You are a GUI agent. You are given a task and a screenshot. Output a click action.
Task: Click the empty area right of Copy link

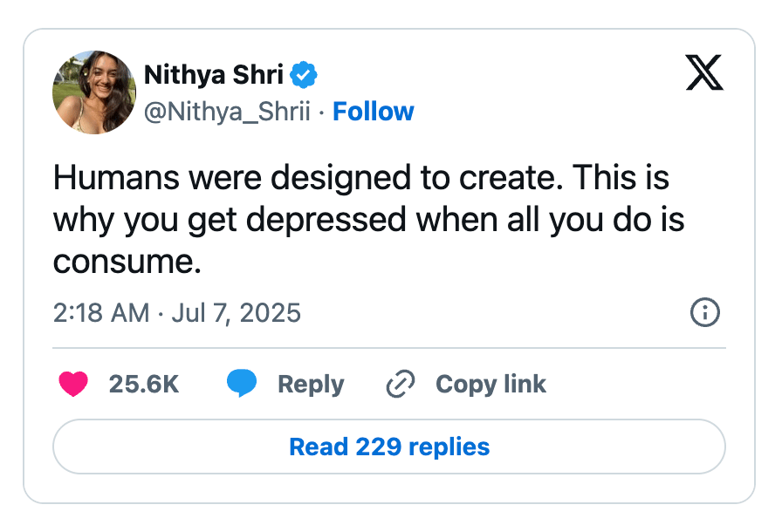(x=637, y=385)
